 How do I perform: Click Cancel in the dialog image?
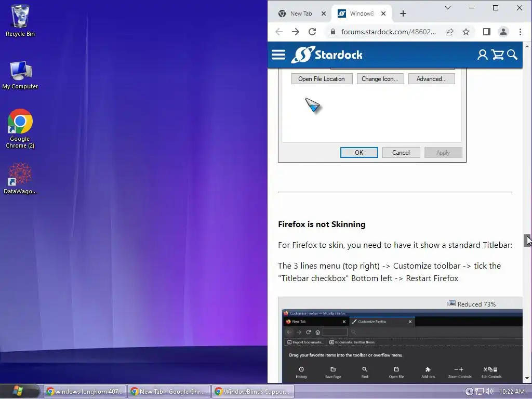[401, 153]
